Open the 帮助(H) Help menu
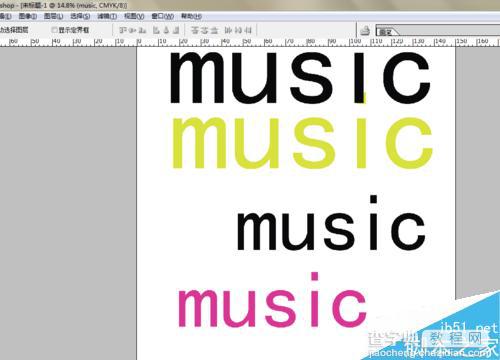Screen dimensions: 500x360 191,16
